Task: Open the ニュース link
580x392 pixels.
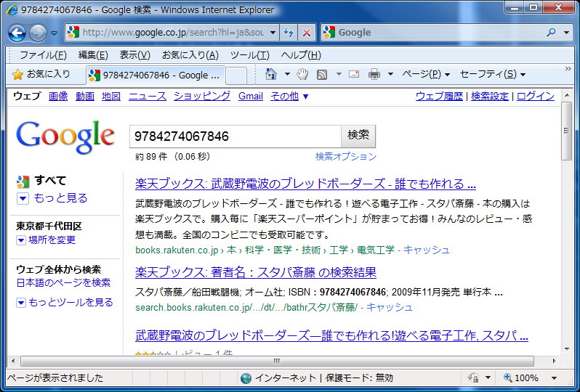Action: tap(148, 97)
